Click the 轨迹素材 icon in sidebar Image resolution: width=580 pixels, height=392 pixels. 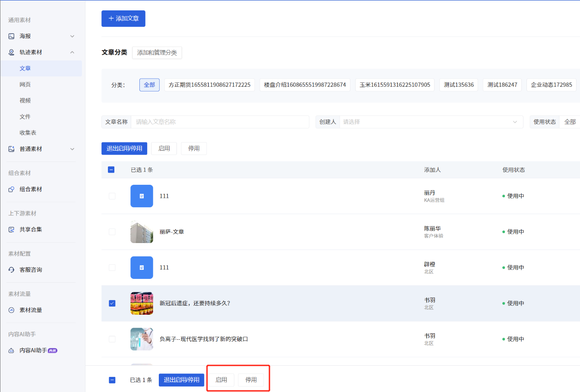[x=12, y=52]
